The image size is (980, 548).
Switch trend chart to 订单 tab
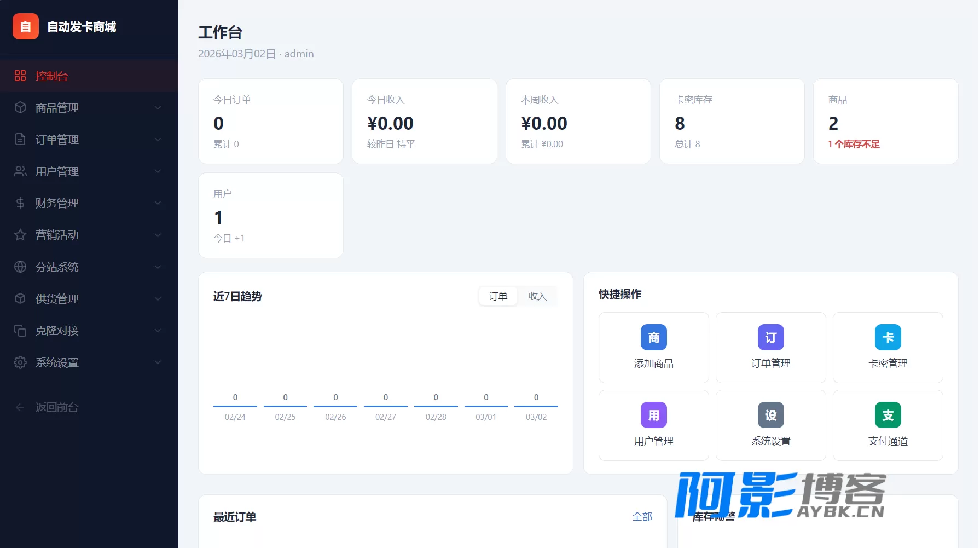(x=498, y=296)
